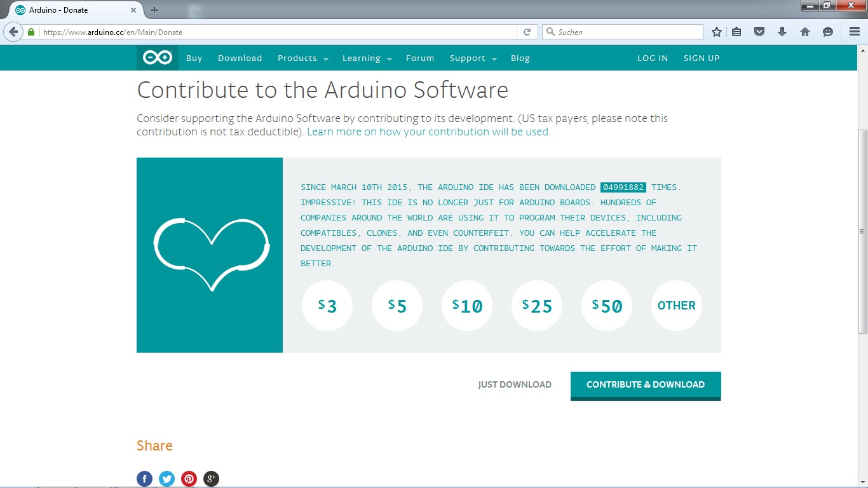This screenshot has height=488, width=868.
Task: Go to the Firefox home icon
Action: click(805, 32)
